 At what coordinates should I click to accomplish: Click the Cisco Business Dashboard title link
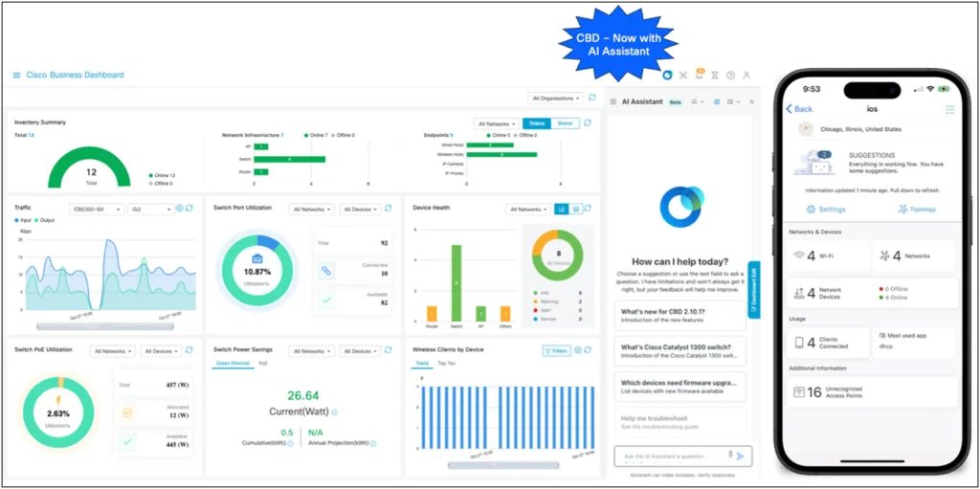click(x=75, y=75)
